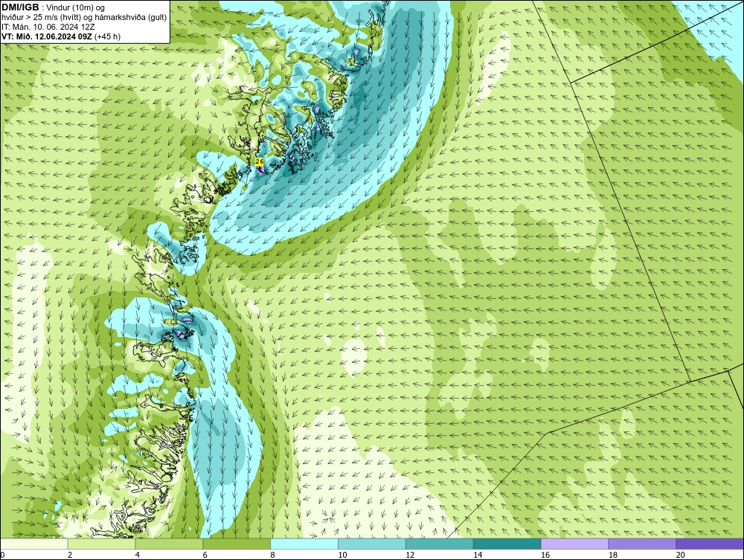Click the DMI/IGB title text

click(20, 7)
